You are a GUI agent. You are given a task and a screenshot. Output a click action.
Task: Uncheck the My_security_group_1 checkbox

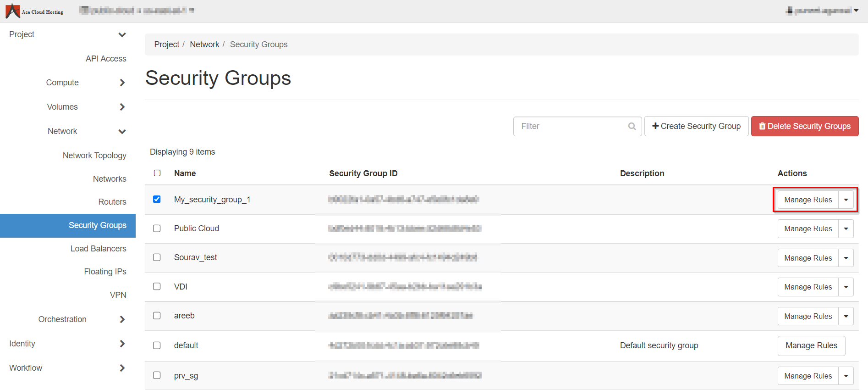pos(157,199)
